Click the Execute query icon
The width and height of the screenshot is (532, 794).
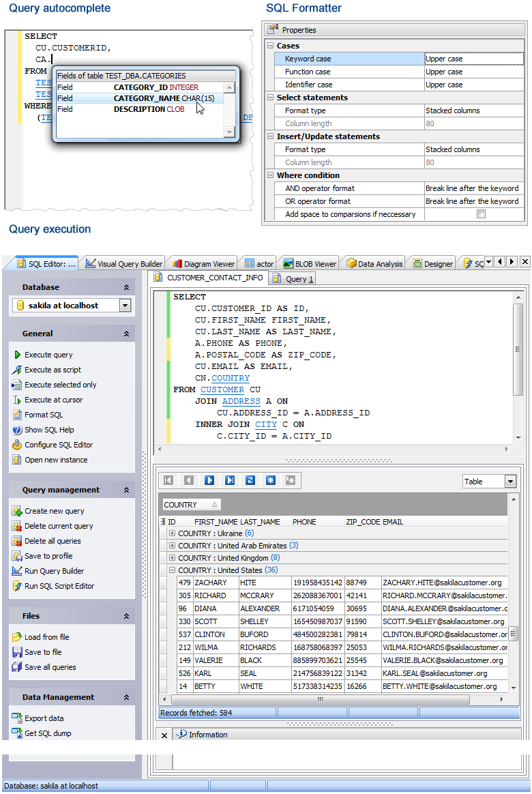point(17,355)
